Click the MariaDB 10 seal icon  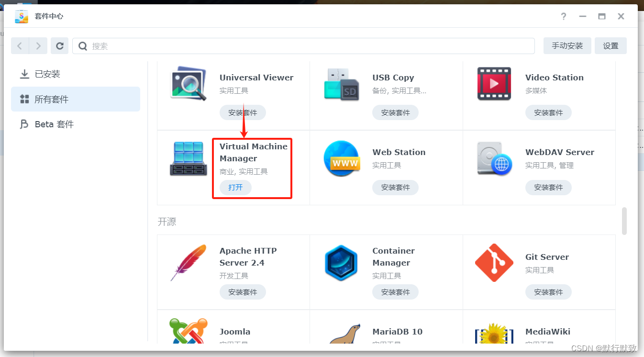pos(344,334)
